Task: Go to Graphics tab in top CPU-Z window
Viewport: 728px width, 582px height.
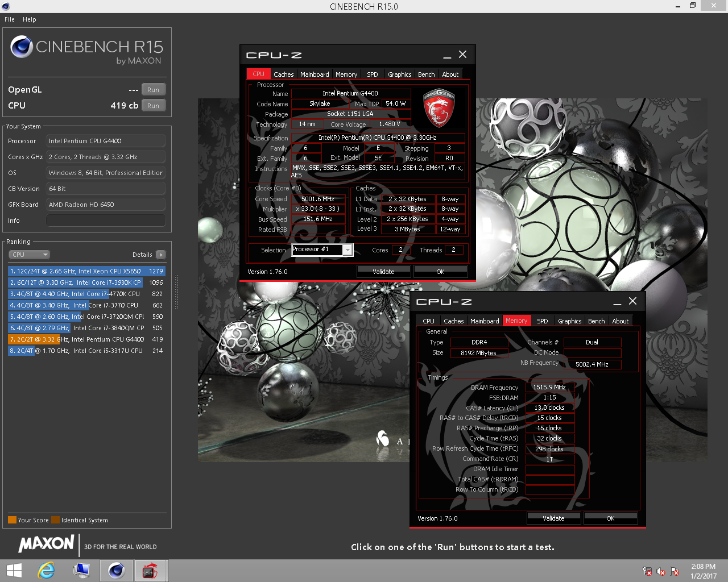Action: [400, 74]
